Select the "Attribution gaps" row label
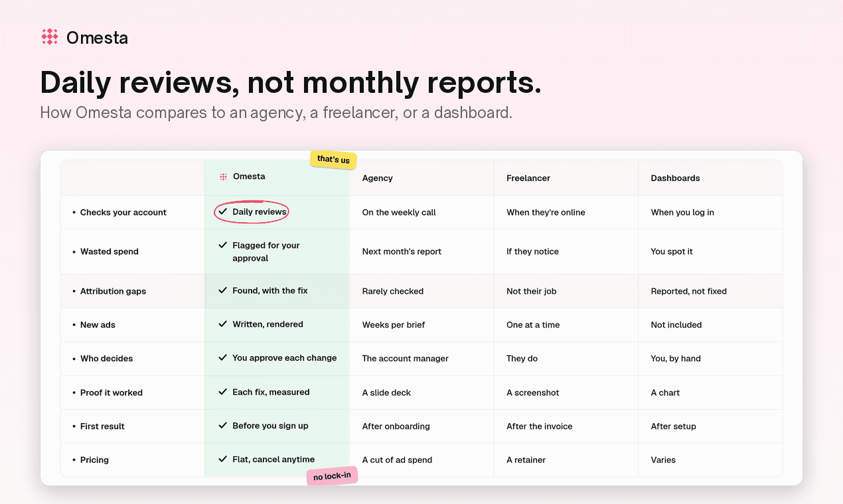843x504 pixels. click(x=113, y=291)
